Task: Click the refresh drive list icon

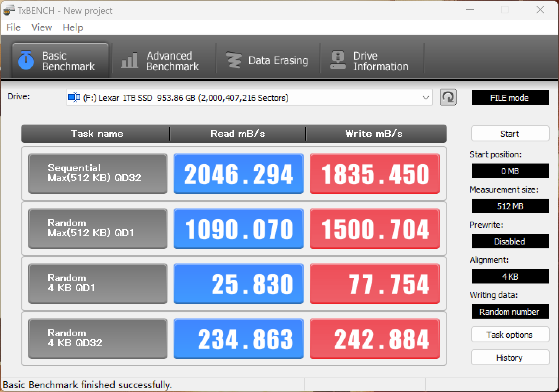Action: point(448,97)
